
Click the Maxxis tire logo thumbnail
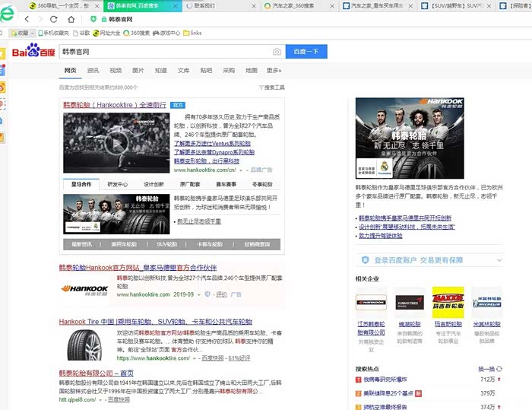447,302
